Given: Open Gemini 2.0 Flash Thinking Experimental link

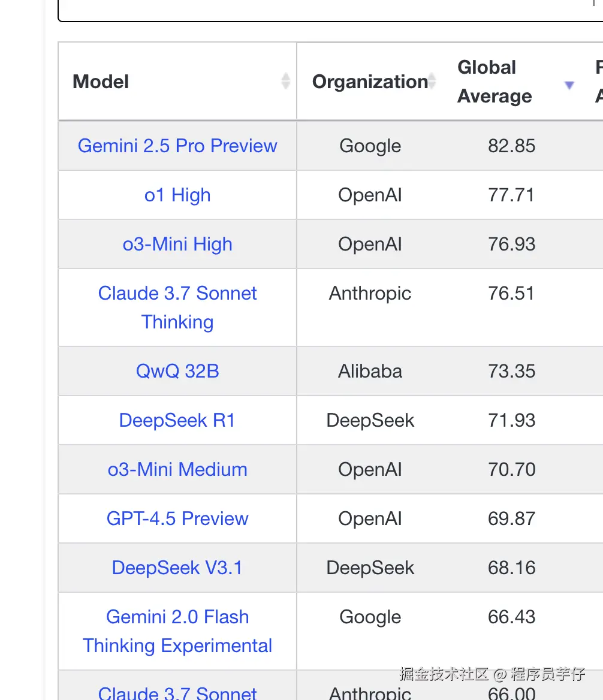Looking at the screenshot, I should pyautogui.click(x=177, y=631).
